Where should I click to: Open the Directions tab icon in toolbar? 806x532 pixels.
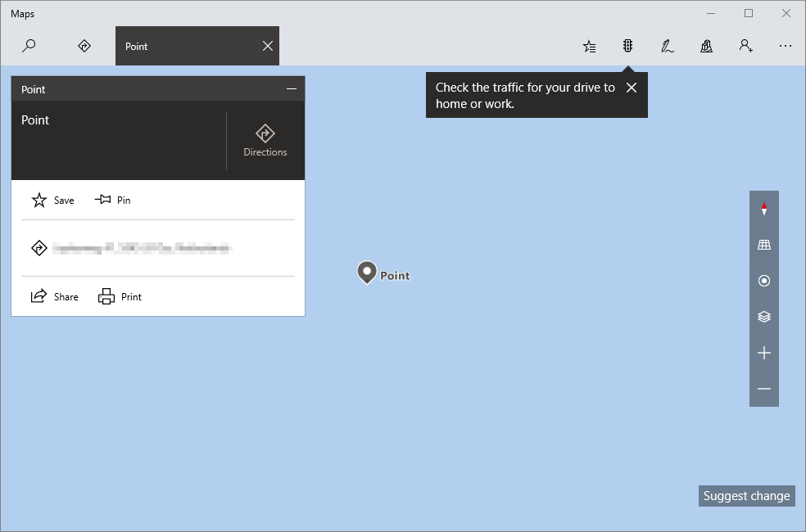pos(84,46)
